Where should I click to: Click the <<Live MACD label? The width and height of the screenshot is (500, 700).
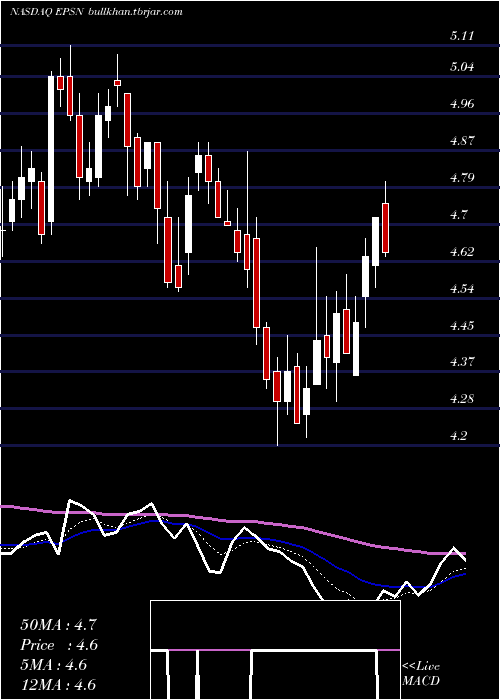[421, 674]
